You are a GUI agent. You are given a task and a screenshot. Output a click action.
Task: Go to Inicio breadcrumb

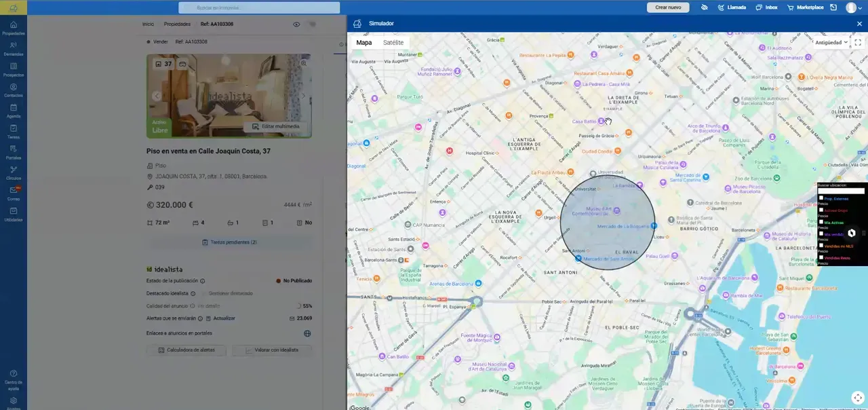click(148, 24)
